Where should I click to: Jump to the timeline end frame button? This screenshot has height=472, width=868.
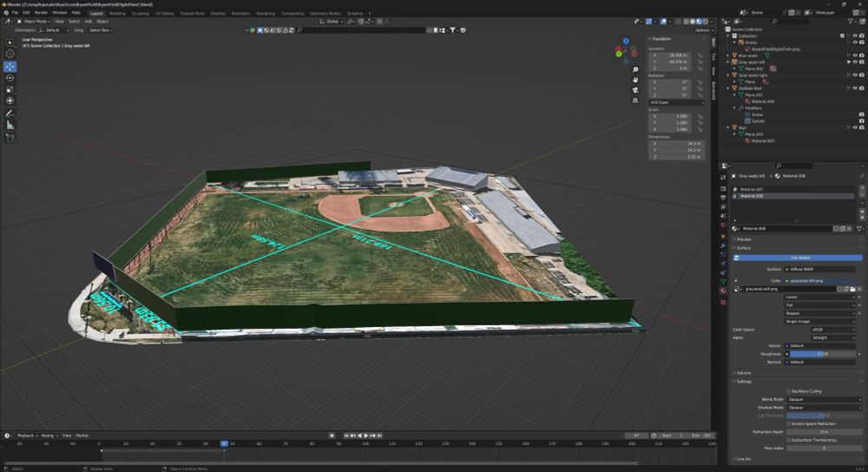click(x=379, y=436)
